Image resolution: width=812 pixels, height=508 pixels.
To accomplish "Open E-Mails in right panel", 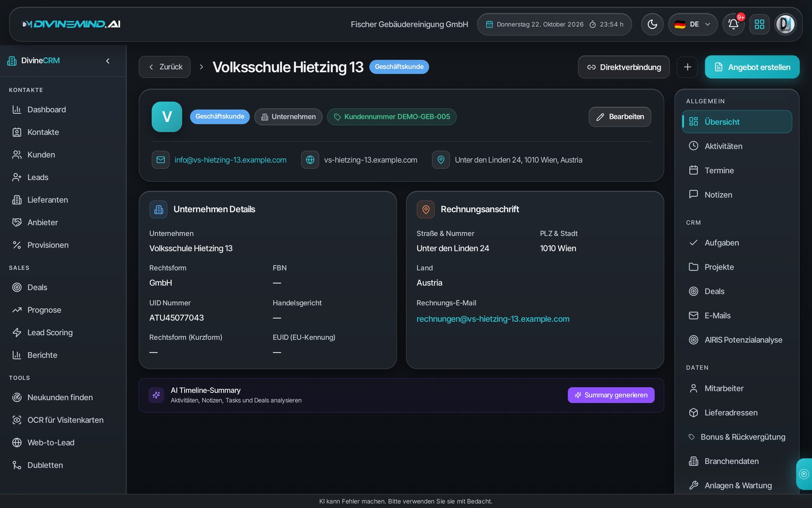I will [737, 316].
